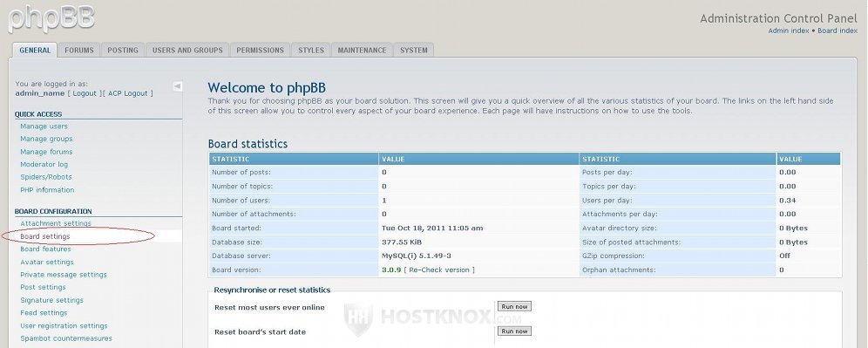Open the SYSTEM tab
Image resolution: width=868 pixels, height=348 pixels.
[413, 50]
